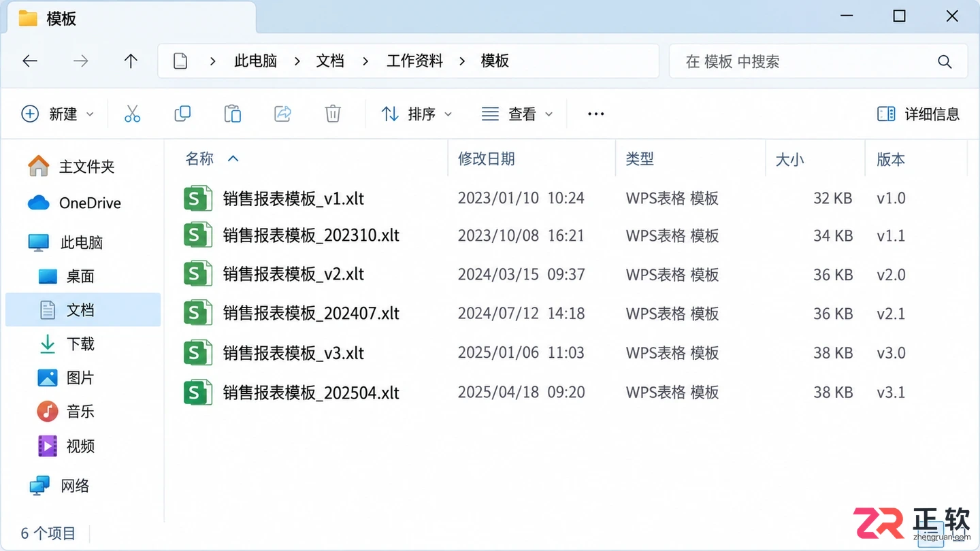Open the more options ellipsis menu
This screenshot has width=980, height=551.
(595, 114)
